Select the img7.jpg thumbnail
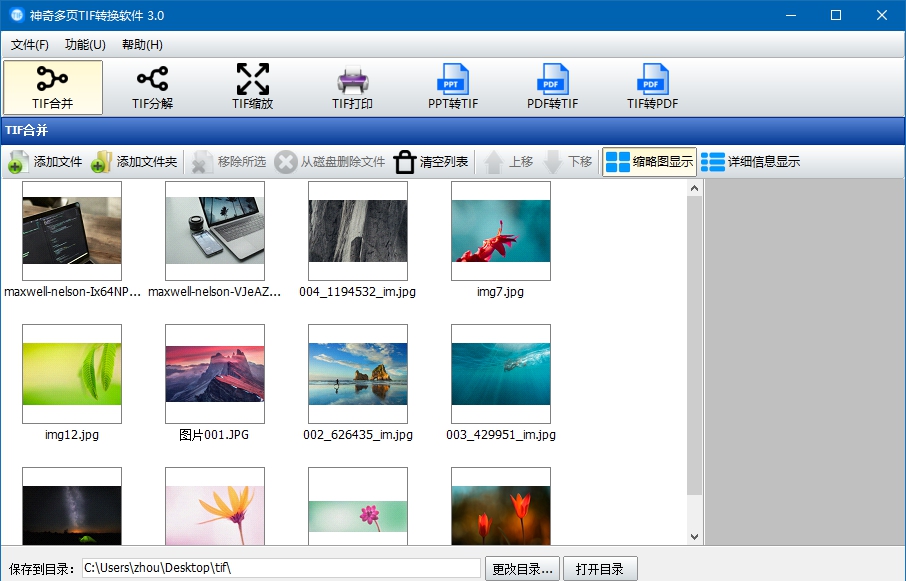Viewport: 906px width, 581px height. coord(500,232)
